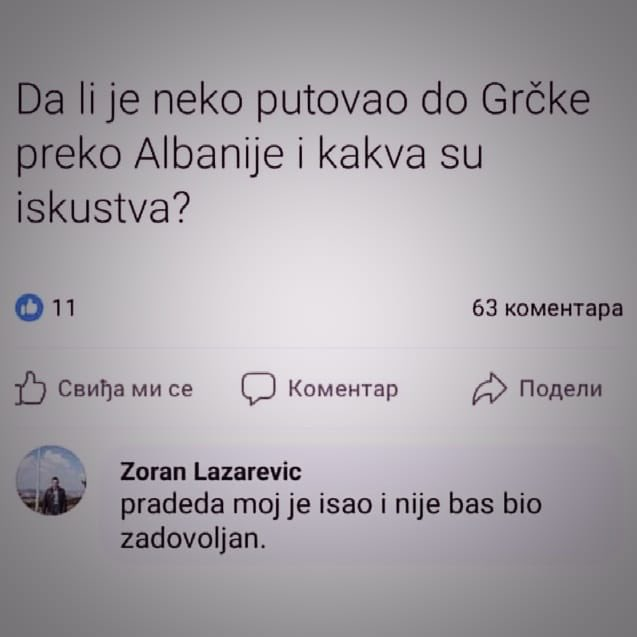Click the post question's first line
This screenshot has width=637, height=637.
pos(303,100)
